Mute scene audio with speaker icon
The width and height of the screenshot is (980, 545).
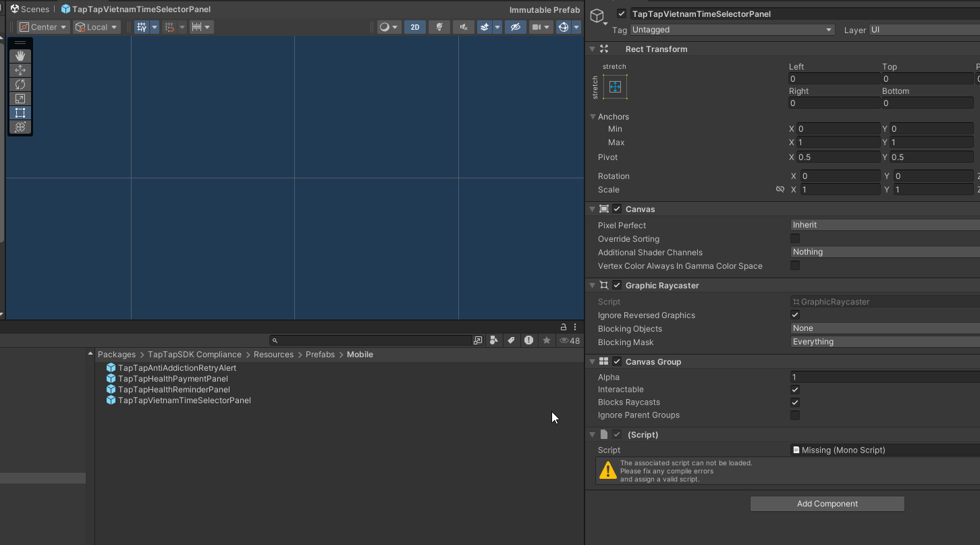pyautogui.click(x=463, y=27)
